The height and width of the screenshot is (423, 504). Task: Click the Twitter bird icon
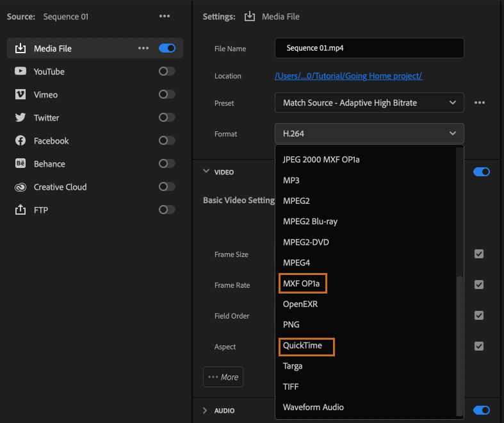click(x=20, y=117)
